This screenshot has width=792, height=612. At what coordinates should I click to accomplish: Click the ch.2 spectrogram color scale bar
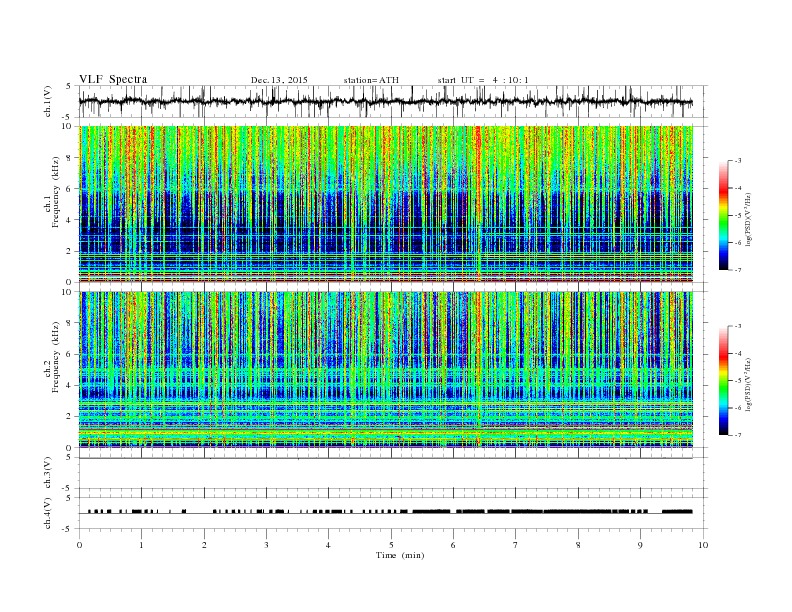tap(723, 380)
